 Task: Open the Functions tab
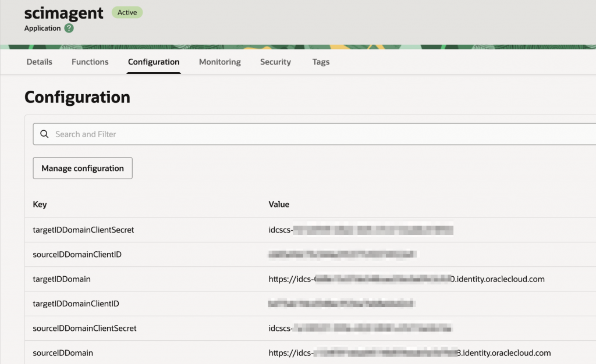click(90, 62)
